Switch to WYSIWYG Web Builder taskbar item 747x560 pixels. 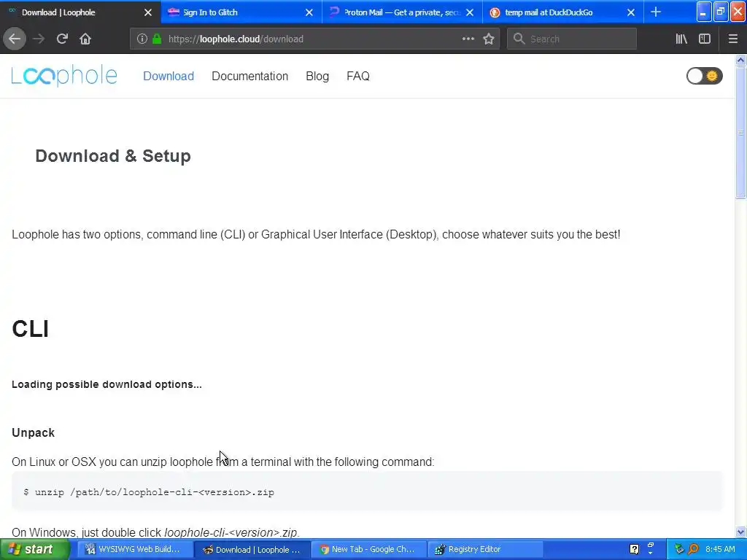click(135, 549)
